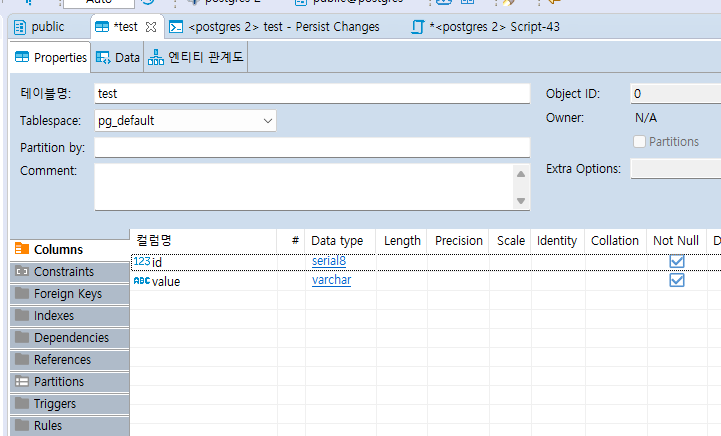Open the Foreign Keys folder icon

(x=22, y=294)
